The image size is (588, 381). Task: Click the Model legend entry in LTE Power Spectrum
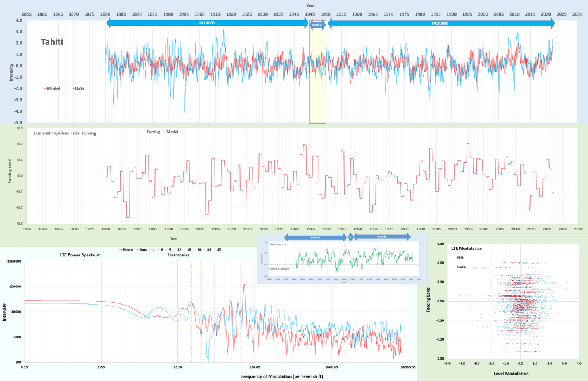click(x=127, y=250)
